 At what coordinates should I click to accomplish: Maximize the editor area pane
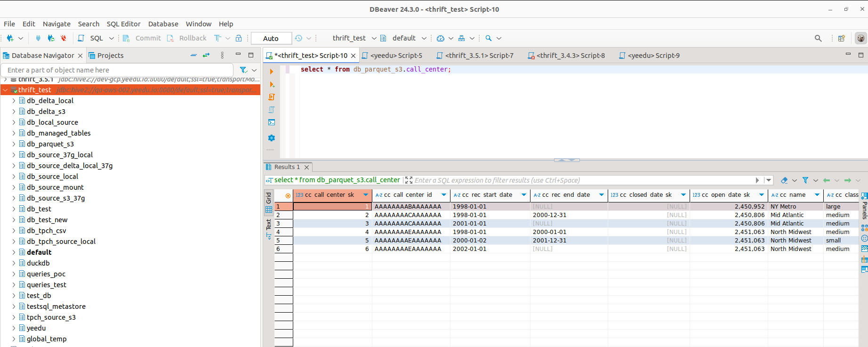pos(861,55)
